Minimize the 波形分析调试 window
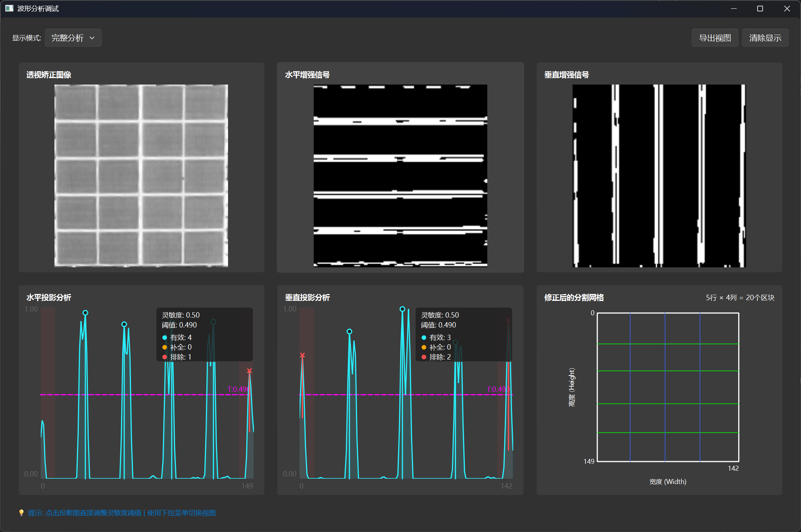Viewport: 801px width, 532px height. coord(734,8)
